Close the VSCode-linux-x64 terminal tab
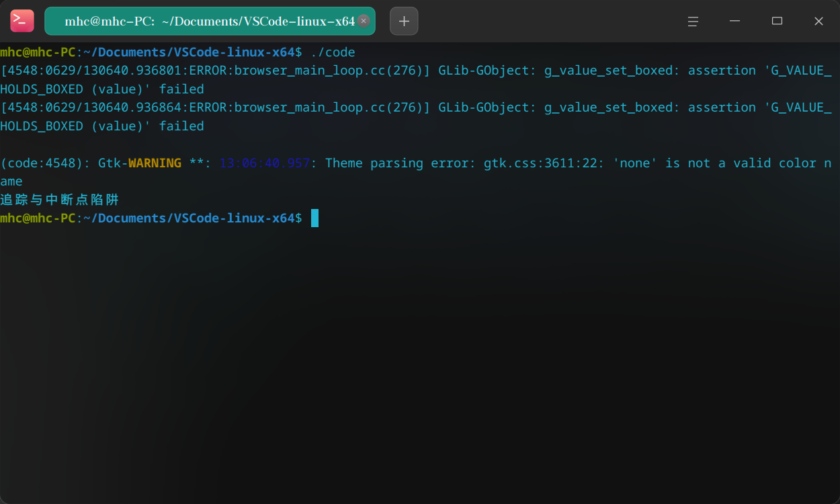Viewport: 840px width, 504px height. (x=364, y=21)
